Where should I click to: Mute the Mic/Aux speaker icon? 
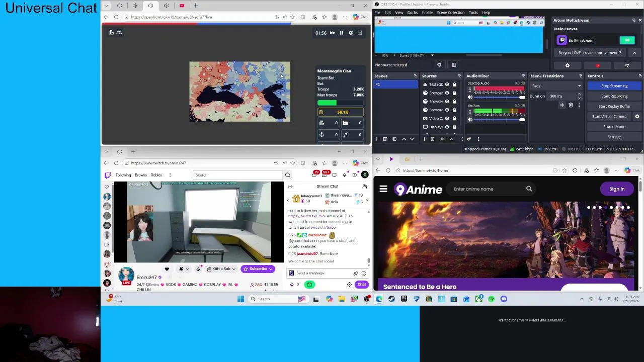tap(470, 120)
